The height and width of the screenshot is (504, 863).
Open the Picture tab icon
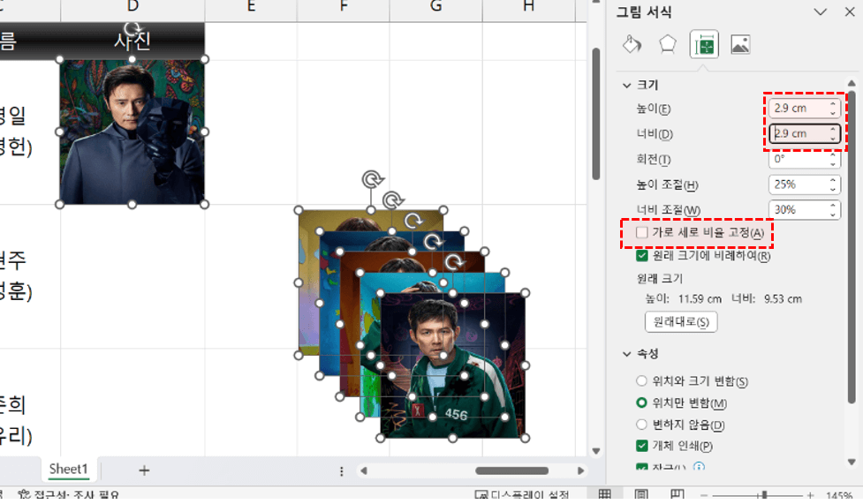point(740,45)
